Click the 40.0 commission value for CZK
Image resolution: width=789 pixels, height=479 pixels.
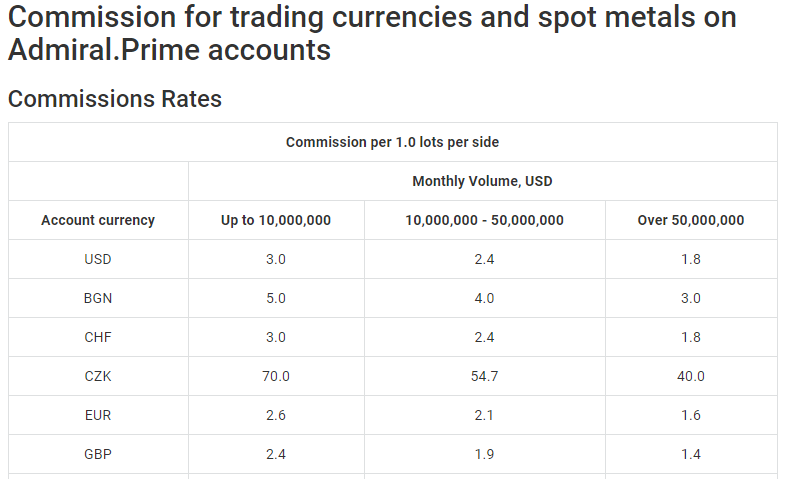(691, 376)
